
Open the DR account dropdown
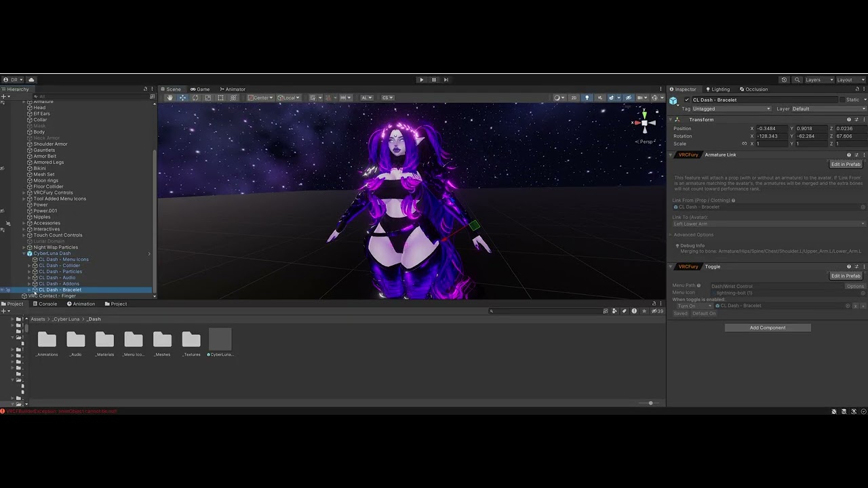14,80
